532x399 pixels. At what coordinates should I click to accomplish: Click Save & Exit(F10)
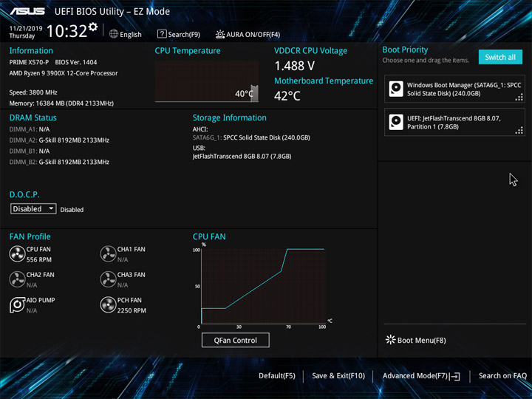[338, 376]
